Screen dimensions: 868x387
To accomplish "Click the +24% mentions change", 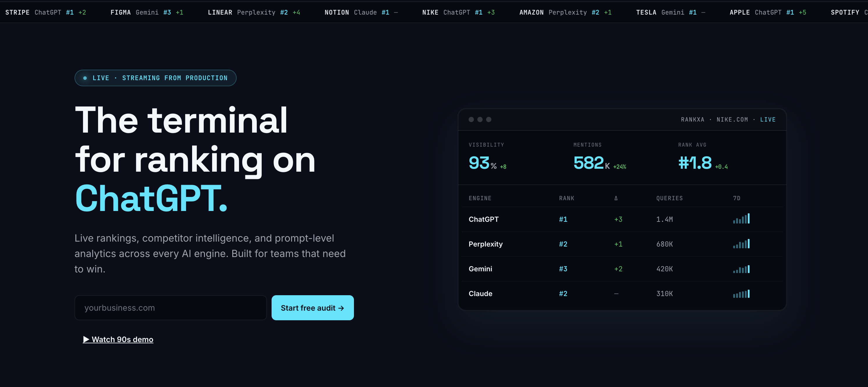I will click(620, 167).
